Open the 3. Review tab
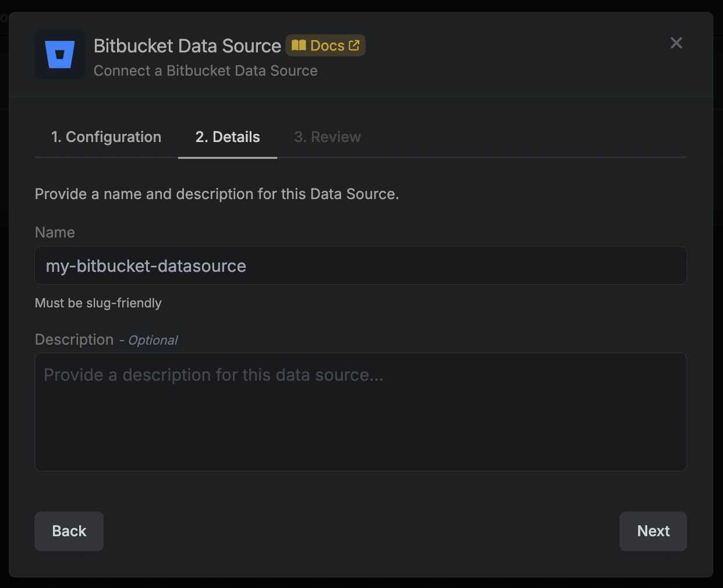 tap(327, 137)
